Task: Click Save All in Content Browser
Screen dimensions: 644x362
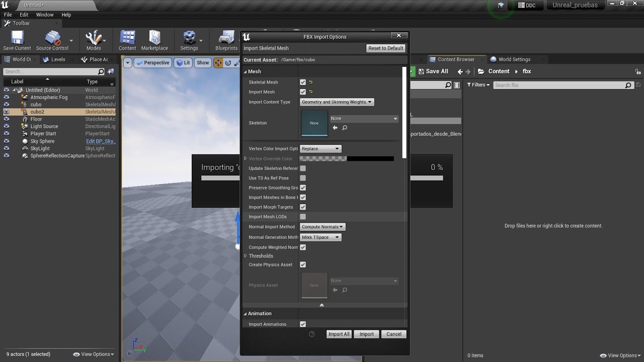Action: pos(433,71)
